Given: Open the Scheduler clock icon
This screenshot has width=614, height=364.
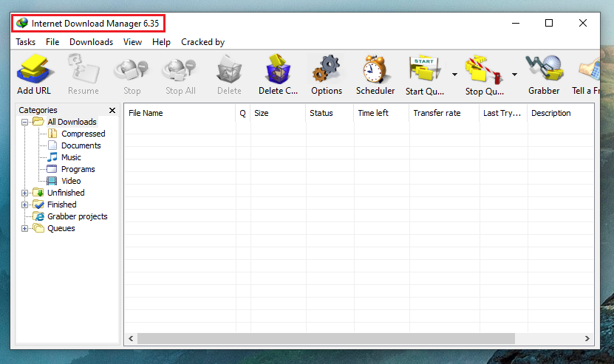Looking at the screenshot, I should point(375,69).
